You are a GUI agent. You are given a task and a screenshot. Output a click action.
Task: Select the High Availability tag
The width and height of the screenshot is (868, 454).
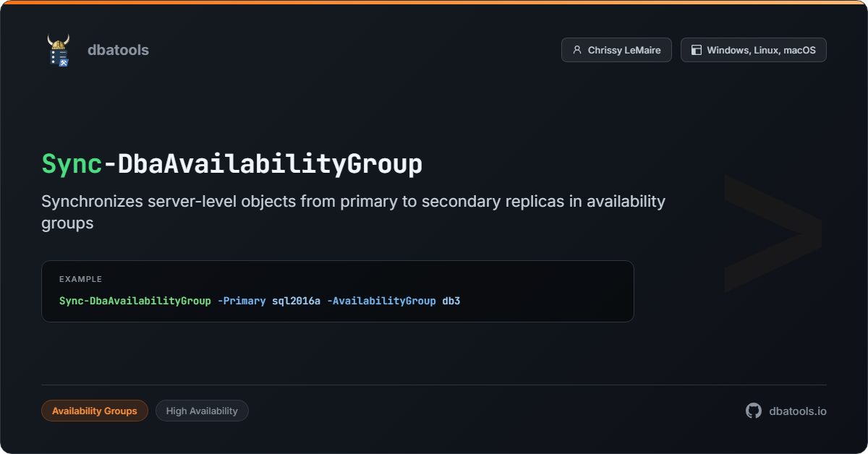202,411
